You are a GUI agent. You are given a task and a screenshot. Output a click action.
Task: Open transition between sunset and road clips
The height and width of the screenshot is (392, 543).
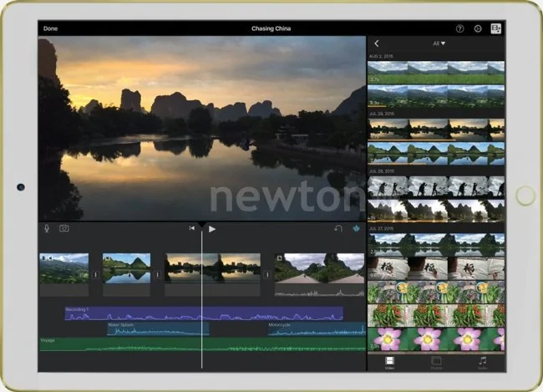(x=267, y=275)
